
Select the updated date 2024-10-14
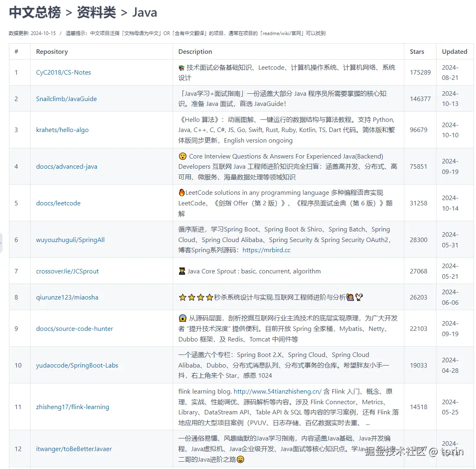450,203
